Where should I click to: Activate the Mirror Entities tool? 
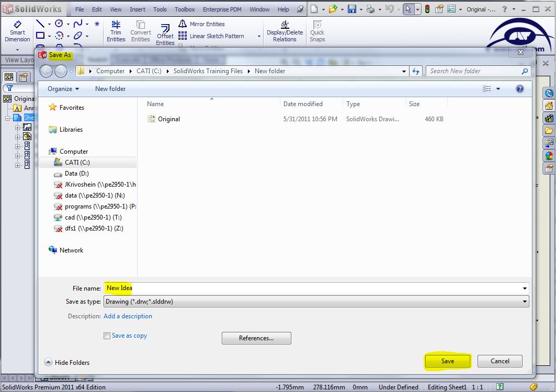point(201,24)
